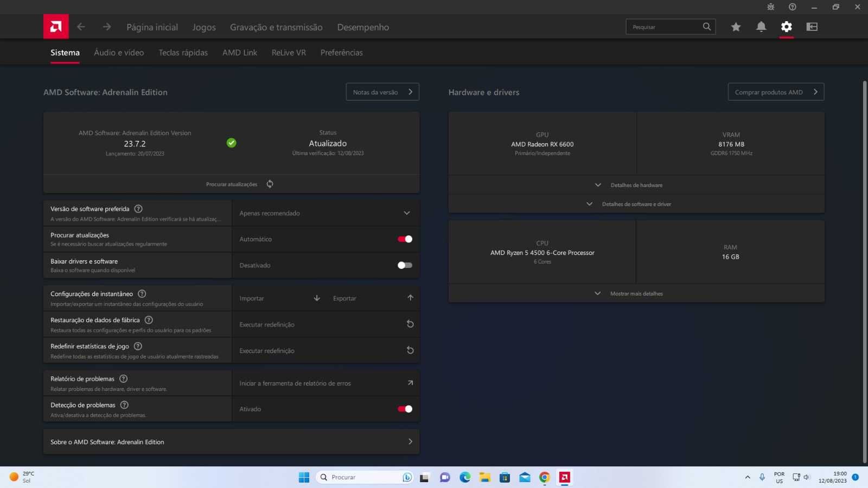Switch to Áudio e vídeo sub-tab
This screenshot has width=868, height=488.
(x=119, y=53)
